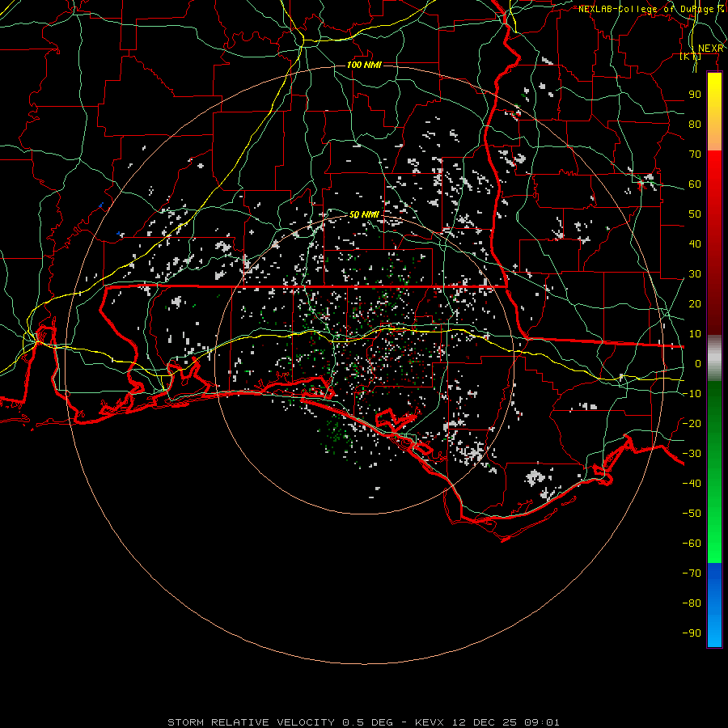
Task: Select the 90 knot label on the velocity scale
Action: 695,95
